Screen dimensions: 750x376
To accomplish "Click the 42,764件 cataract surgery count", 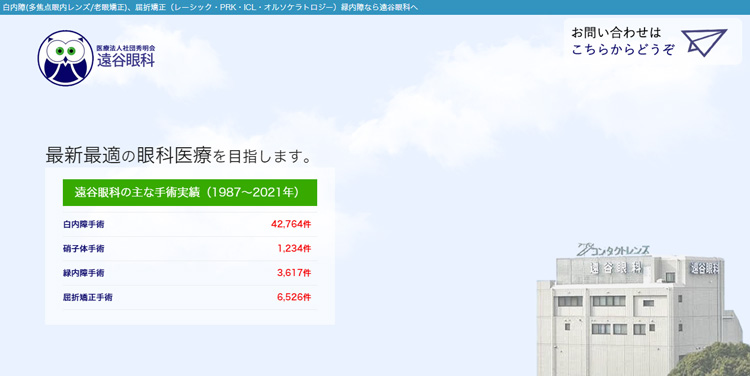I will point(291,224).
